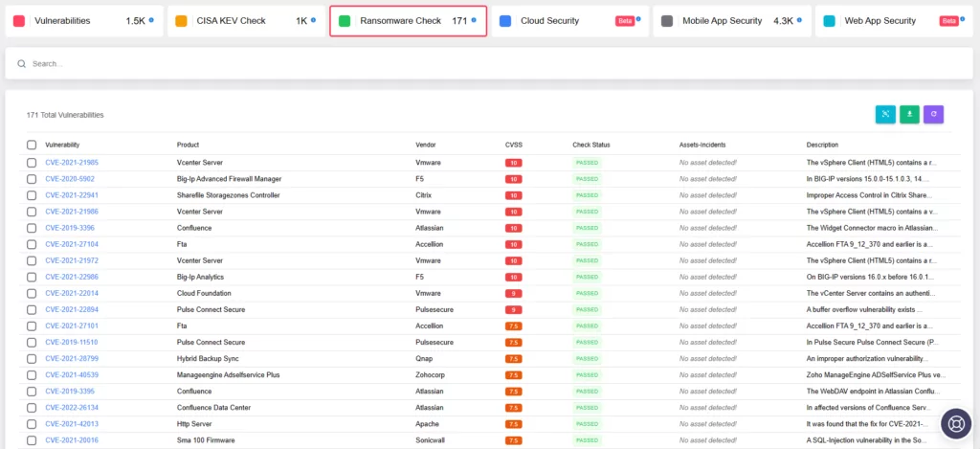Click the cyan scan icon button

click(885, 114)
